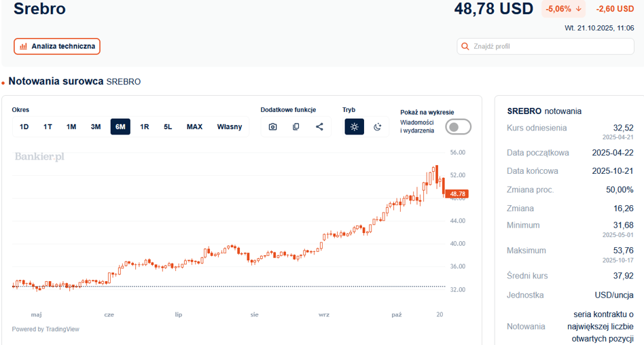The height and width of the screenshot is (345, 644).
Task: Open the Powered by TradingView link
Action: [x=46, y=329]
